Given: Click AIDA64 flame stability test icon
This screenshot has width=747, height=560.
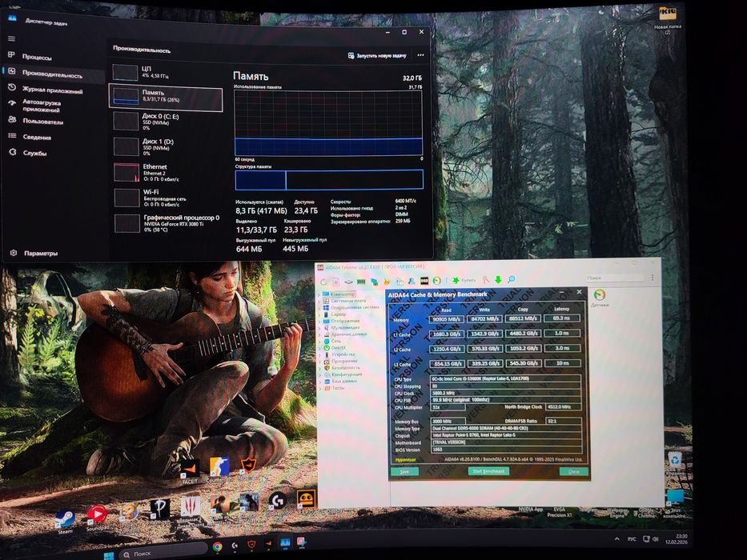Looking at the screenshot, I should click(387, 281).
